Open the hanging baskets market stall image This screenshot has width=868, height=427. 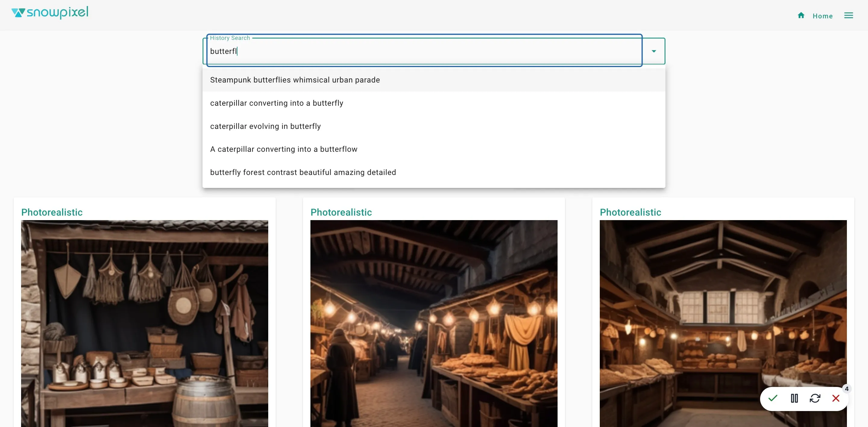[145, 323]
